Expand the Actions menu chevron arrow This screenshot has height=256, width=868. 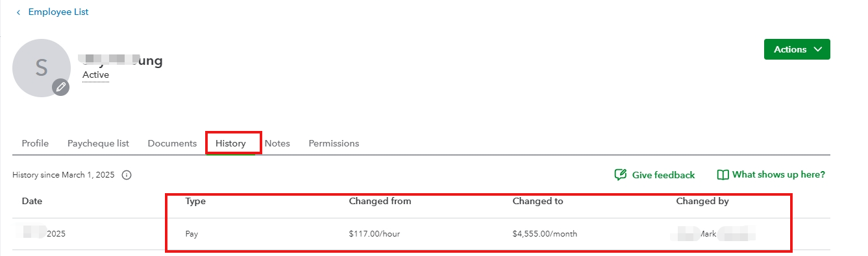point(817,49)
